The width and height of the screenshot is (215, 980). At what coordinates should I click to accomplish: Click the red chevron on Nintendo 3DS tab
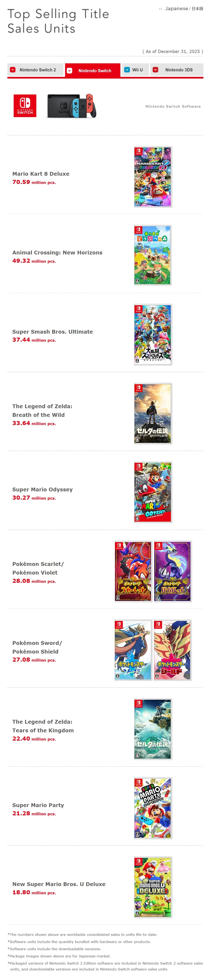[155, 70]
